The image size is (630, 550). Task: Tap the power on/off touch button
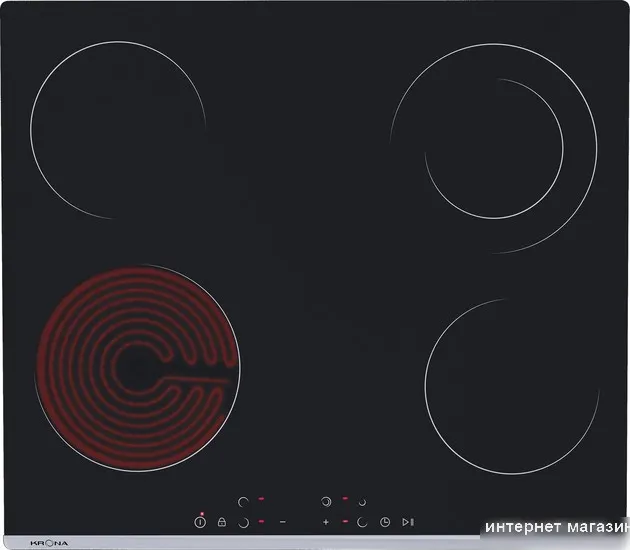(x=200, y=522)
